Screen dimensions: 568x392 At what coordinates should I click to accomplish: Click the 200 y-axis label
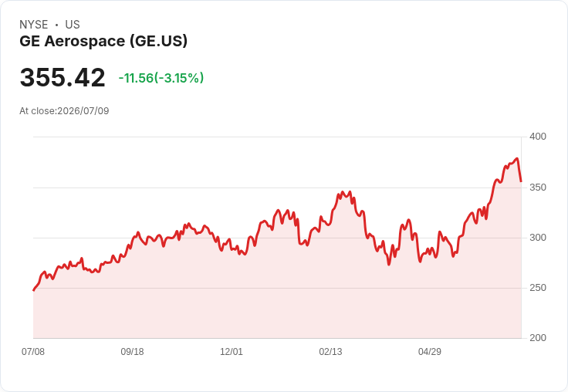pos(538,338)
